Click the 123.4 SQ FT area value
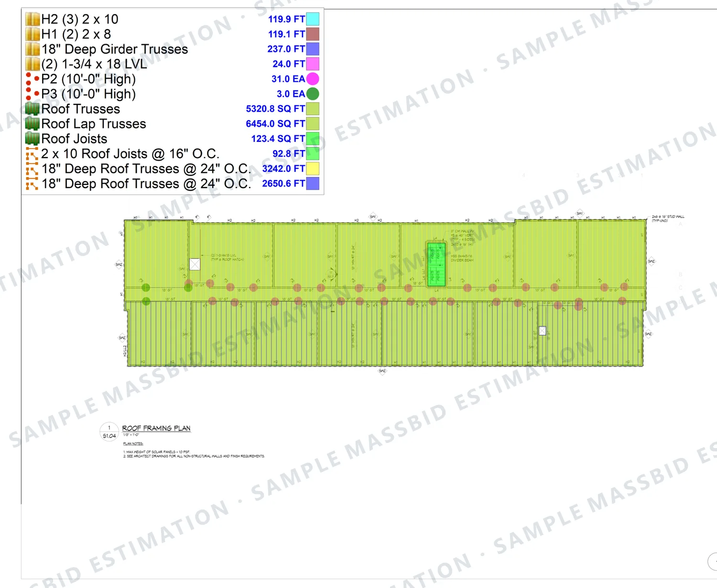The width and height of the screenshot is (717, 588). coord(278,139)
